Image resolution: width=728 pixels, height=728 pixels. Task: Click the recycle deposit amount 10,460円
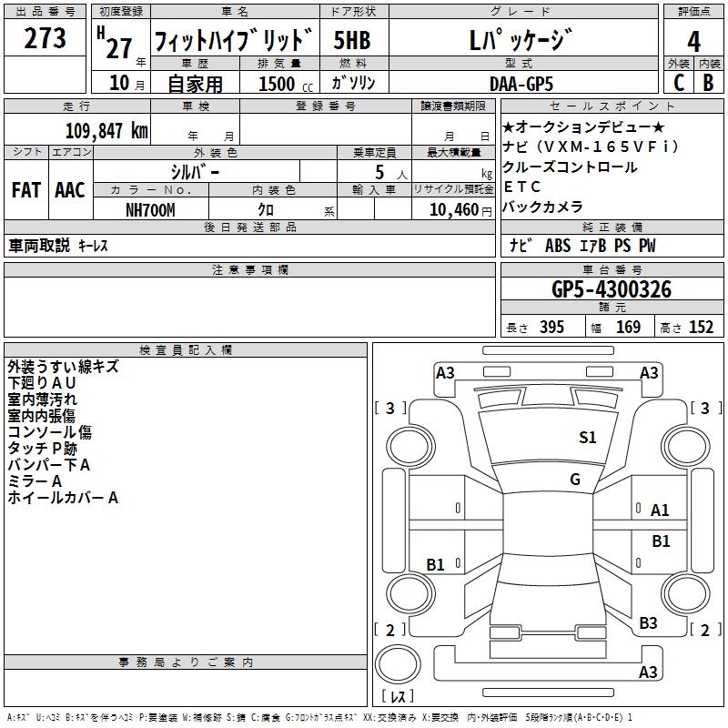click(452, 209)
